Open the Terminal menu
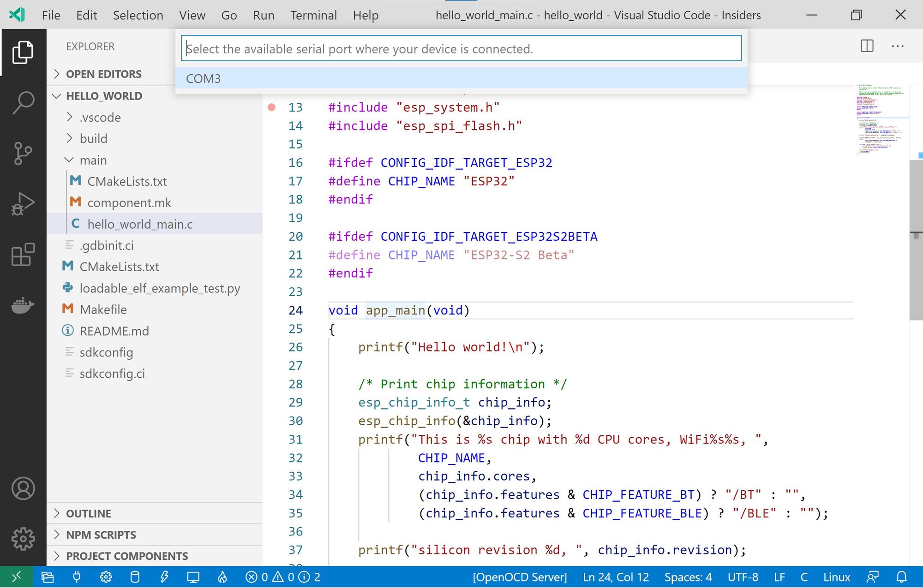The image size is (923, 588). [x=313, y=15]
